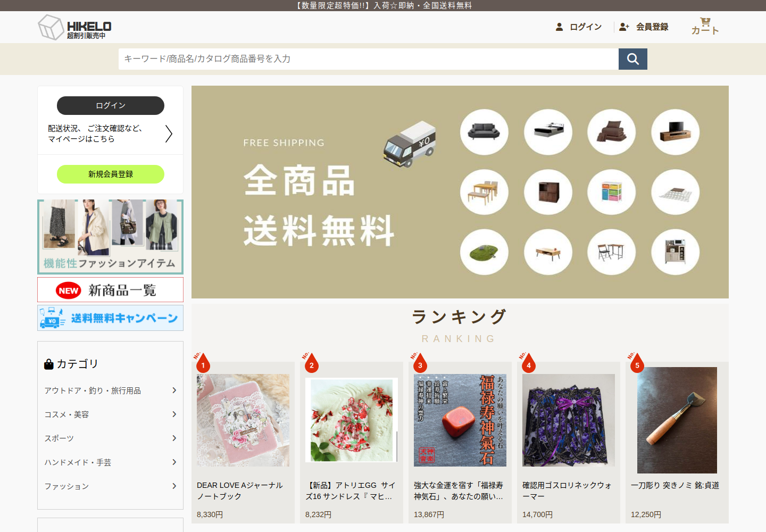Open DEAR LOVE Aジャーナル notebook thumbnail

pyautogui.click(x=243, y=420)
